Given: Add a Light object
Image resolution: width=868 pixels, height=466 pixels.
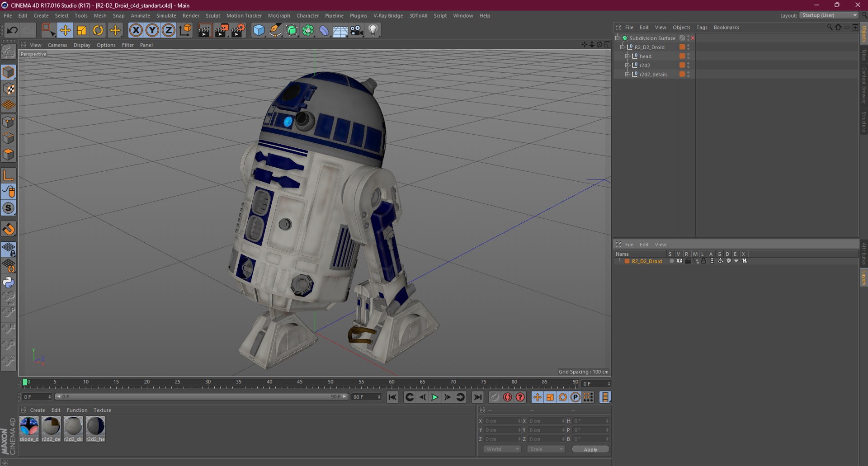Looking at the screenshot, I should [x=373, y=30].
